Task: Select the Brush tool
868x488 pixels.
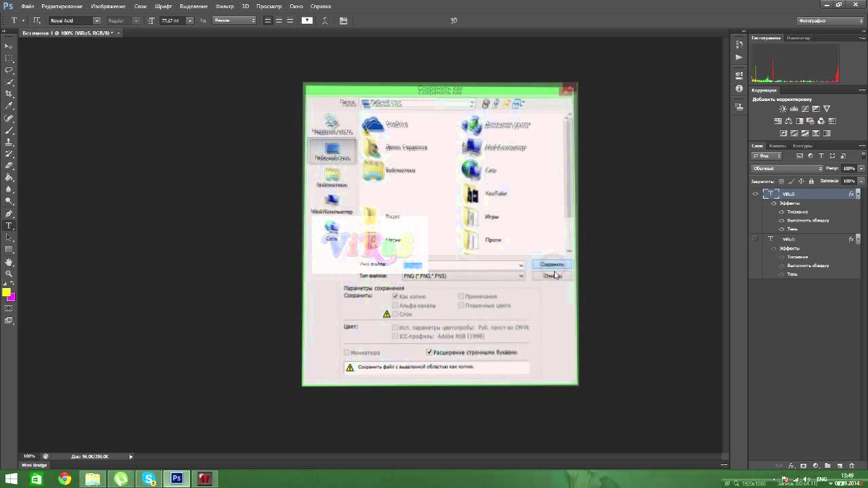Action: pos(9,130)
